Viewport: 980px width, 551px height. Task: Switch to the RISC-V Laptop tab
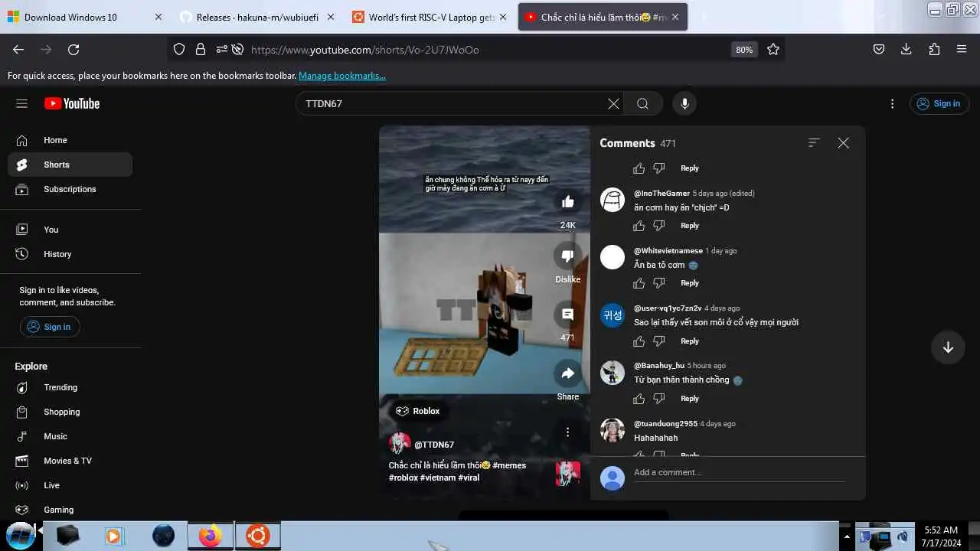click(430, 17)
